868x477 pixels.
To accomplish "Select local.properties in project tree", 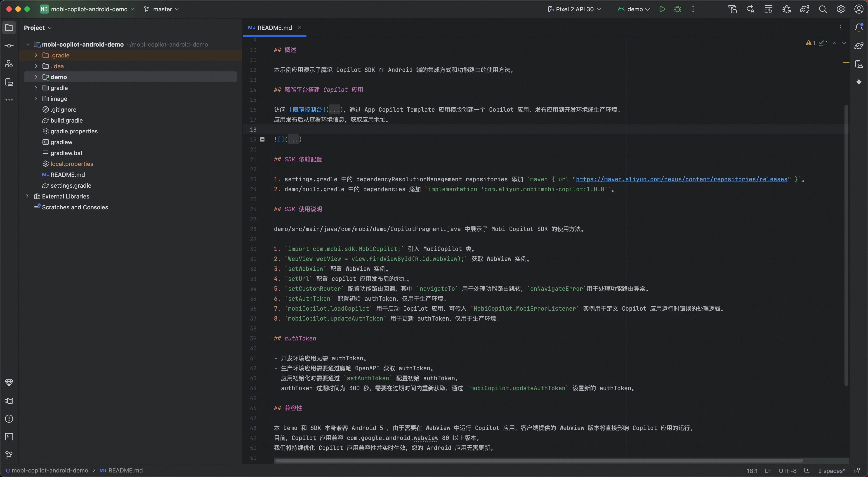I will pyautogui.click(x=72, y=164).
